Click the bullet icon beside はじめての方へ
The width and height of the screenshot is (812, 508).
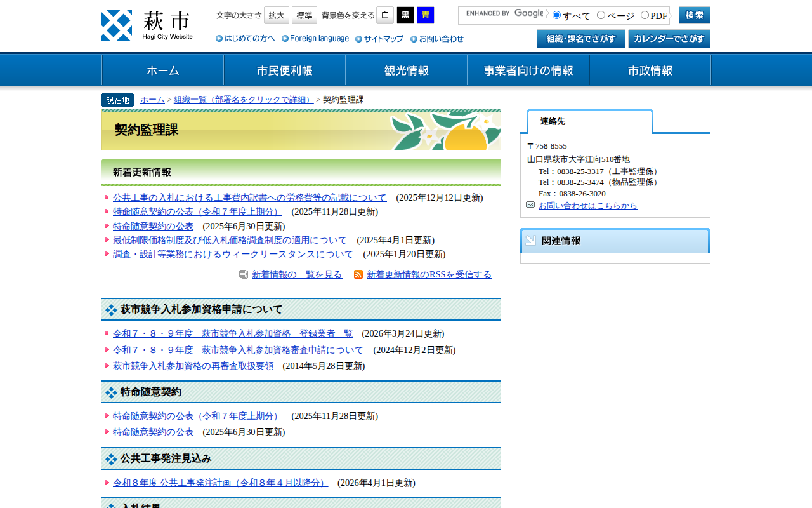[219, 39]
